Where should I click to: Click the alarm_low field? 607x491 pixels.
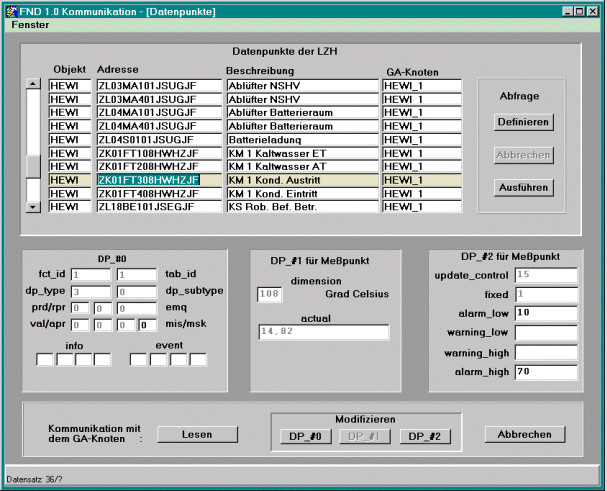(x=546, y=313)
